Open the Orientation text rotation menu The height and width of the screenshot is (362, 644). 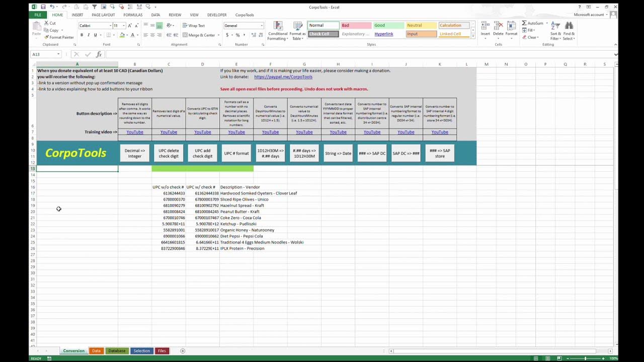(x=171, y=26)
